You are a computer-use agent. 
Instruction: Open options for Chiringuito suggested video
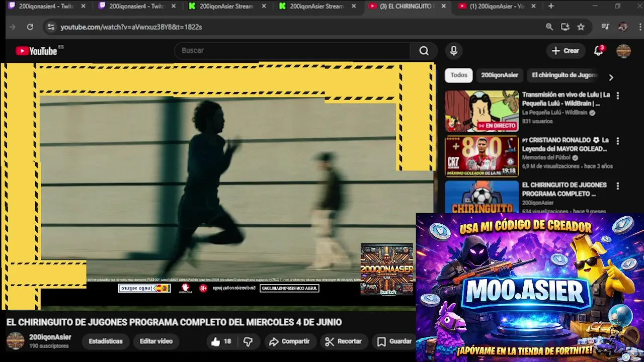point(618,186)
